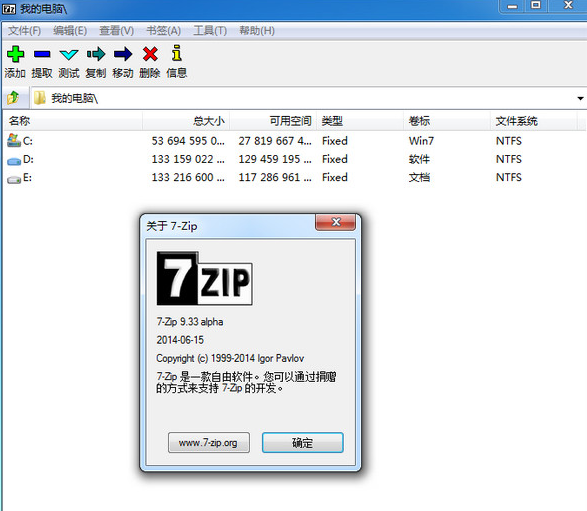Sort by 文件系统 column header
This screenshot has height=511, width=587.
(x=533, y=121)
